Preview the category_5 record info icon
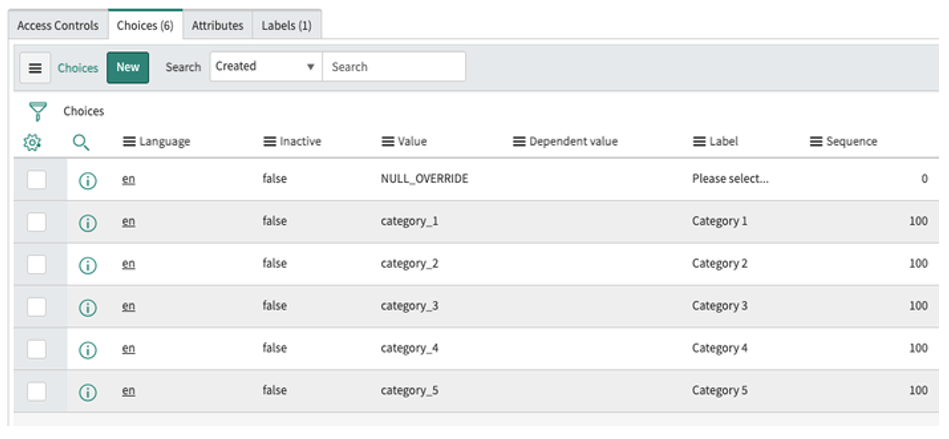 pos(87,392)
